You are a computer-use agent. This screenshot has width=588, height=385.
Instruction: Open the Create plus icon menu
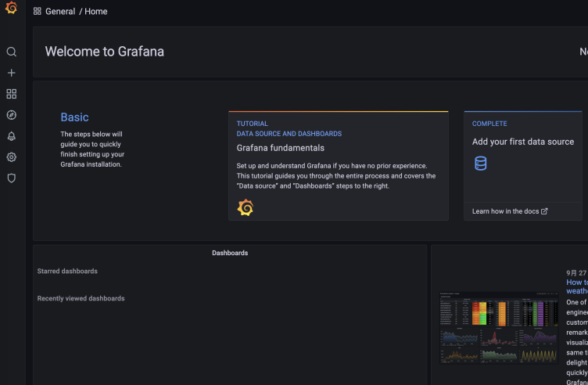pos(11,73)
